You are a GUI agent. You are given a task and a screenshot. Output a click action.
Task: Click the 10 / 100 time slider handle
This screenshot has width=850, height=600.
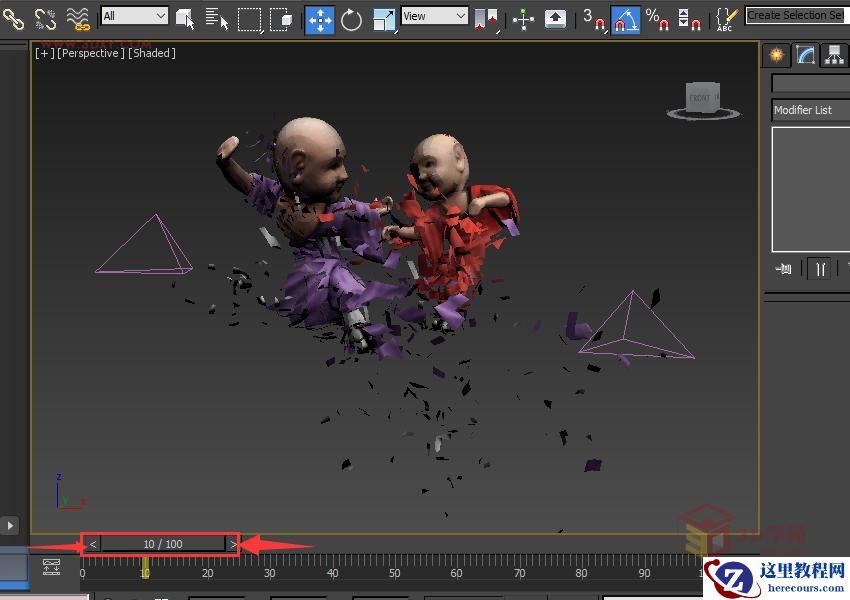tap(162, 544)
